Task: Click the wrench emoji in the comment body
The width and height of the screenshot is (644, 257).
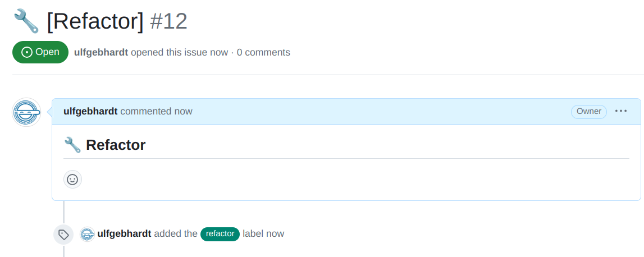Action: 72,145
